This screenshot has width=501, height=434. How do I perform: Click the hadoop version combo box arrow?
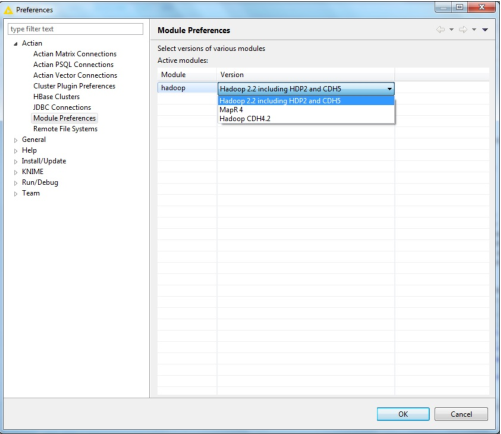click(389, 89)
